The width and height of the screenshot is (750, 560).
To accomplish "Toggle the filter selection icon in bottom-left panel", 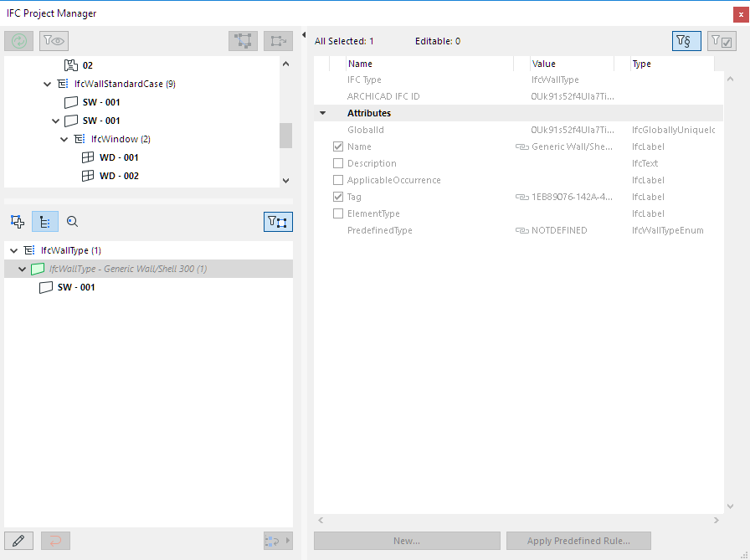I will [x=278, y=221].
